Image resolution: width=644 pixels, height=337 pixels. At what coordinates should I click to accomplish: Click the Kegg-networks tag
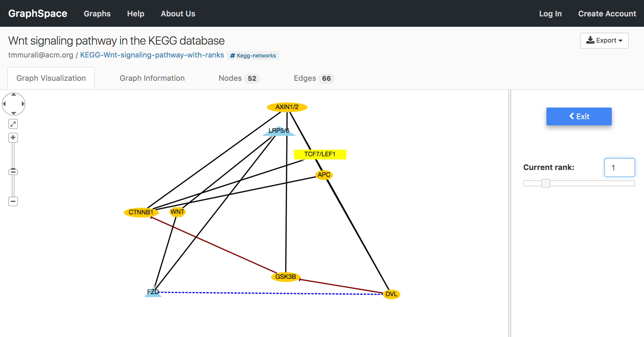pos(253,56)
